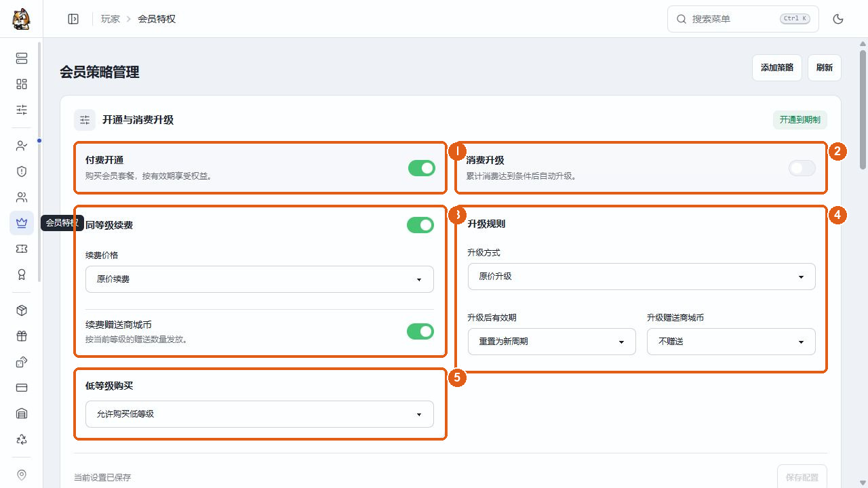
Task: Click the cat mascot logo
Action: coord(21,19)
